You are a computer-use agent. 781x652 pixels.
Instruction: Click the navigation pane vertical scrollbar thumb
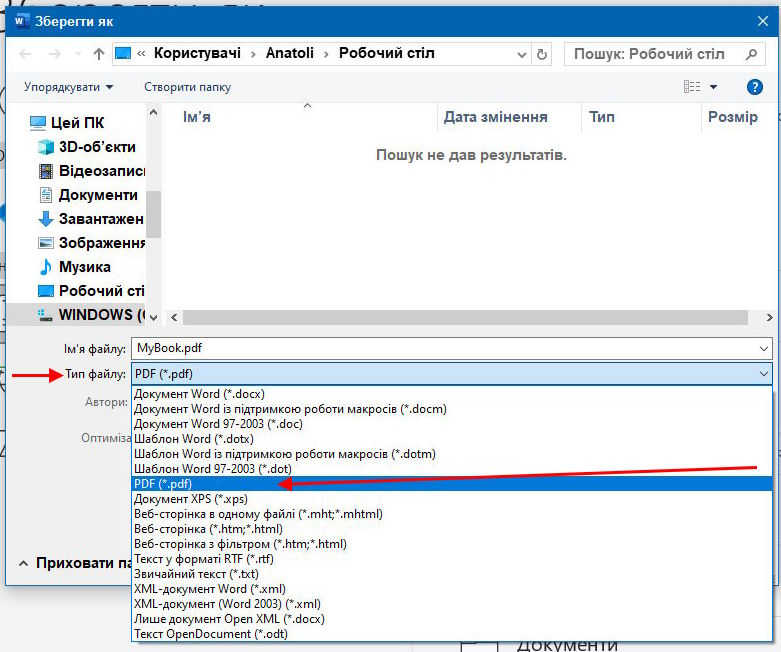[x=153, y=214]
